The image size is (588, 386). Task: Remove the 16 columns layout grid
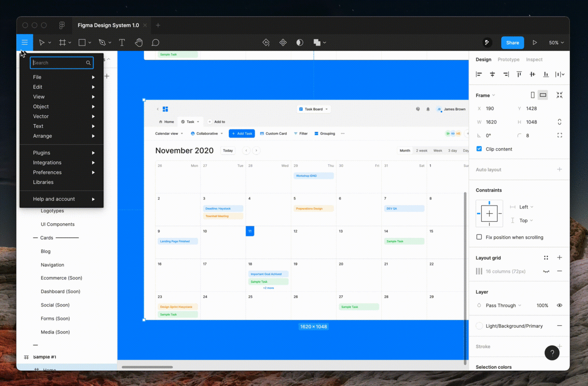560,271
